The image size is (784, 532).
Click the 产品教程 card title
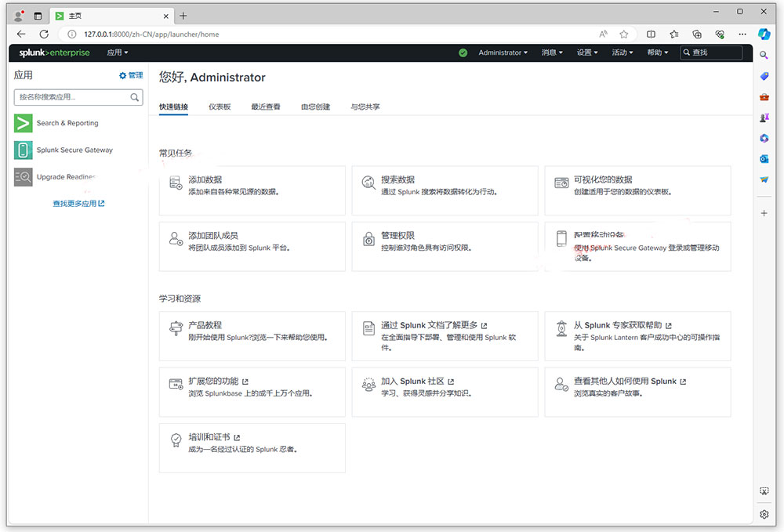tap(205, 325)
